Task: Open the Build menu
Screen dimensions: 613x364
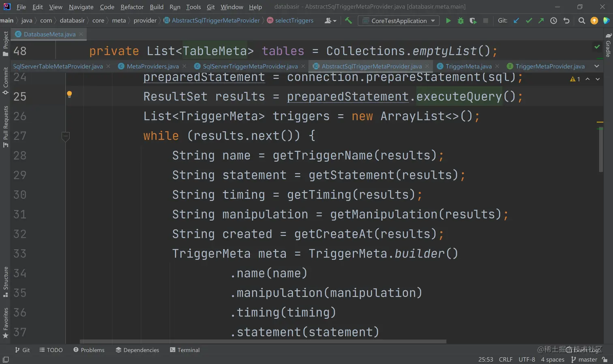Action: coord(156,7)
